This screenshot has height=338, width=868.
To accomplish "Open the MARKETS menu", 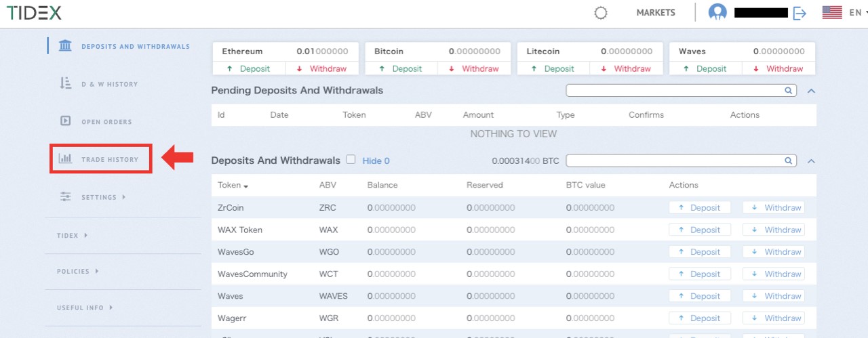I will tap(655, 13).
